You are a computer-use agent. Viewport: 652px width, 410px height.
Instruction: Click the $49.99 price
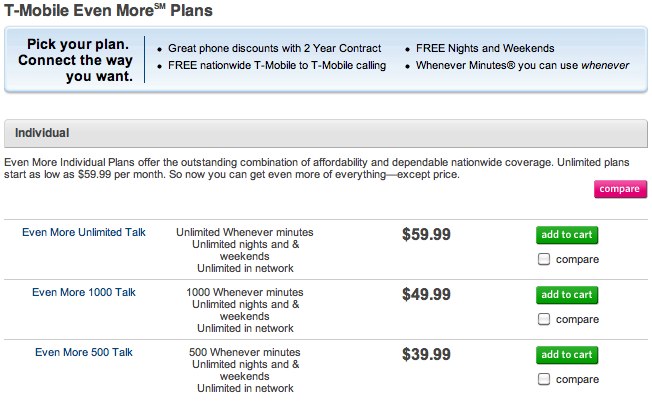[x=426, y=295]
